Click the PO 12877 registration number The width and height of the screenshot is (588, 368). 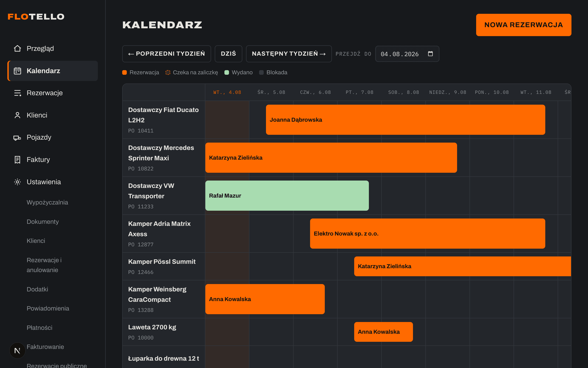click(141, 244)
